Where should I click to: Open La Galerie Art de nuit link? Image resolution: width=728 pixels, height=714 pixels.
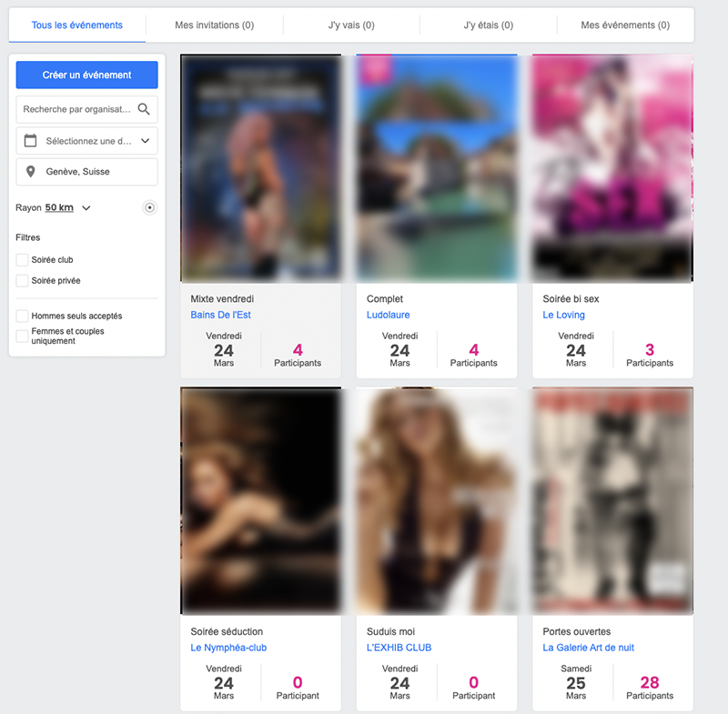pyautogui.click(x=588, y=648)
